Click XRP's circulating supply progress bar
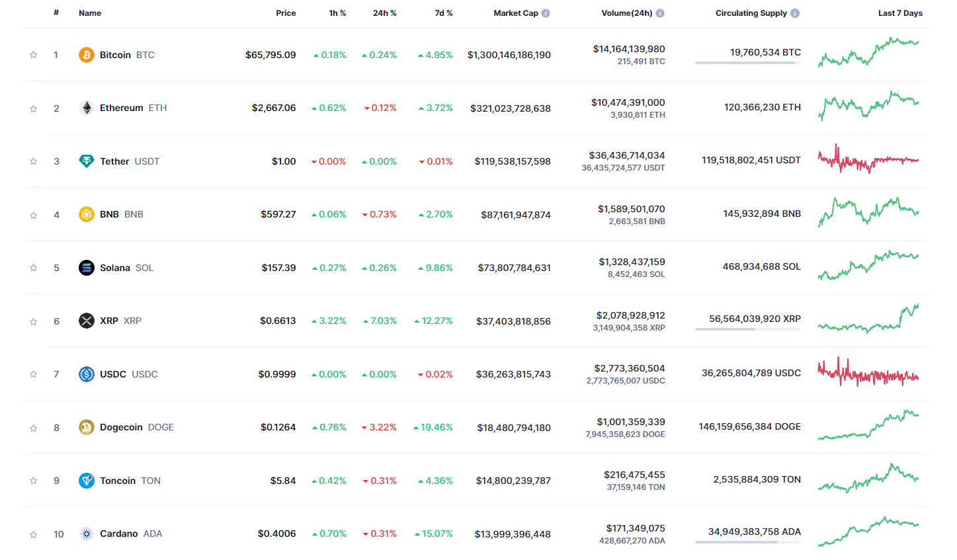Screen dimensions: 957x560 click(748, 329)
